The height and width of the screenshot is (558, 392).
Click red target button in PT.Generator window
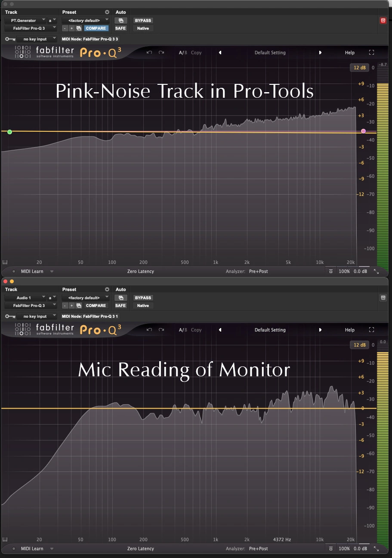click(383, 20)
